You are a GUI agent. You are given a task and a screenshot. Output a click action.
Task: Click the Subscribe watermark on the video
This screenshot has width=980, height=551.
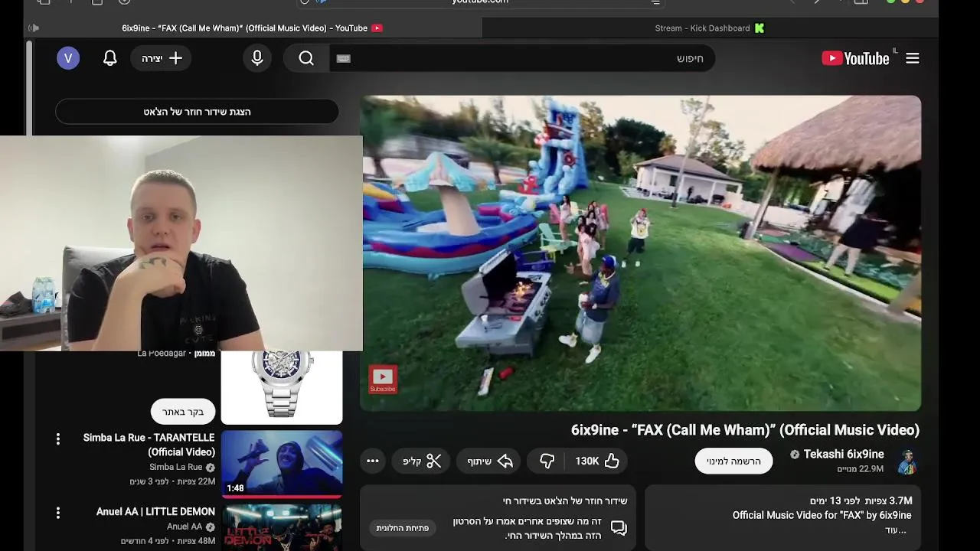pyautogui.click(x=383, y=379)
